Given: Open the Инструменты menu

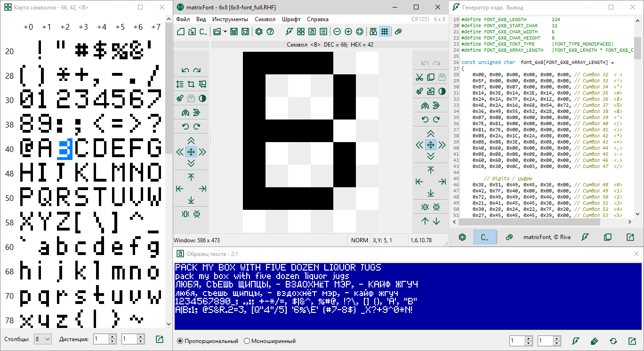Looking at the screenshot, I should tap(230, 19).
